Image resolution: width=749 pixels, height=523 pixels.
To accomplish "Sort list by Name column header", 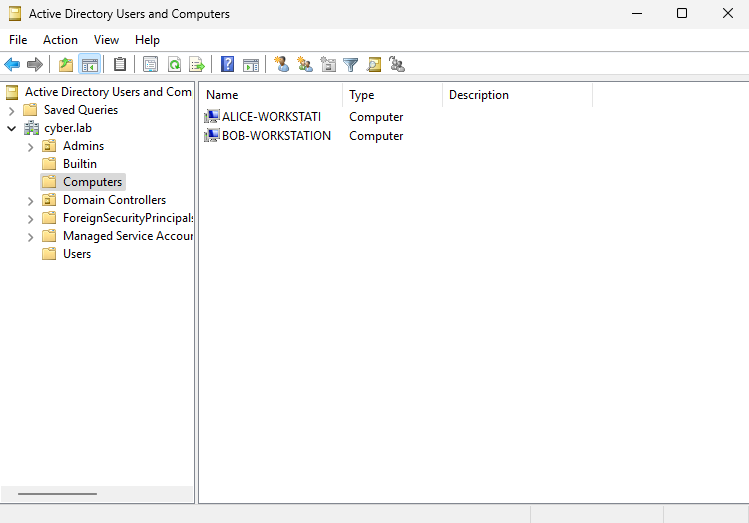I will coord(270,95).
